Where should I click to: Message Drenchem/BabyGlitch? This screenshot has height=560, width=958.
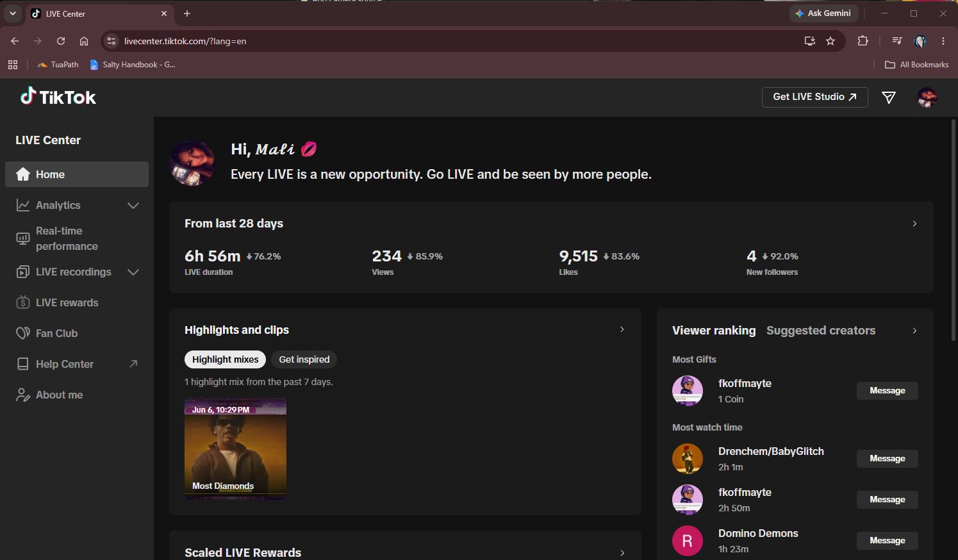(x=888, y=459)
